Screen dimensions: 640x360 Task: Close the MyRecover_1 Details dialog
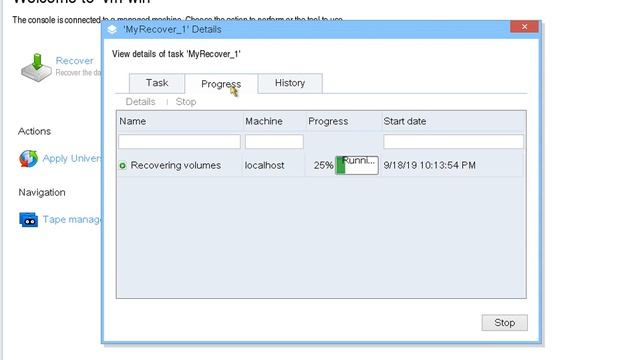(524, 27)
